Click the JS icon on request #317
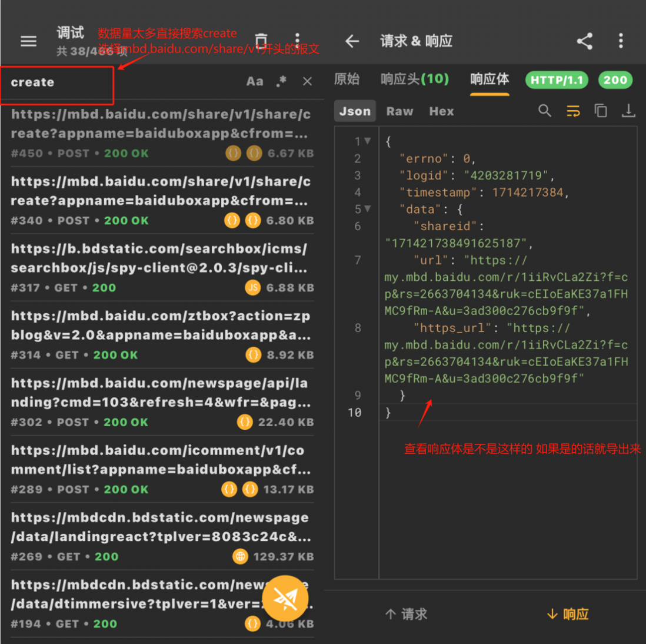 [253, 287]
